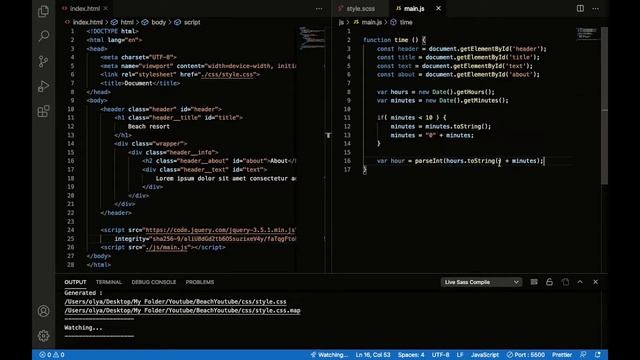
Task: Switch to the DEBUG CONSOLE panel tab
Action: click(x=153, y=282)
